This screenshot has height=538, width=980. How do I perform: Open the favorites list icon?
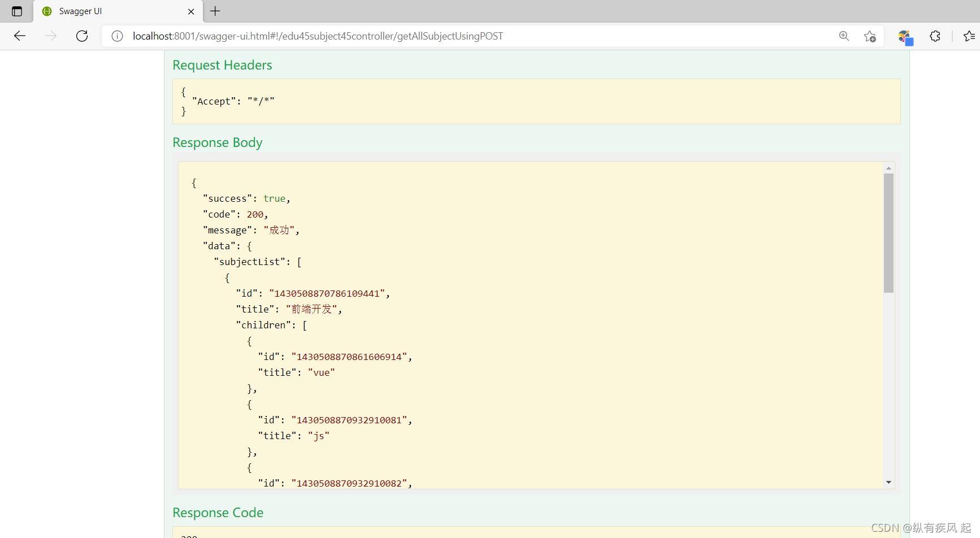[x=969, y=36]
